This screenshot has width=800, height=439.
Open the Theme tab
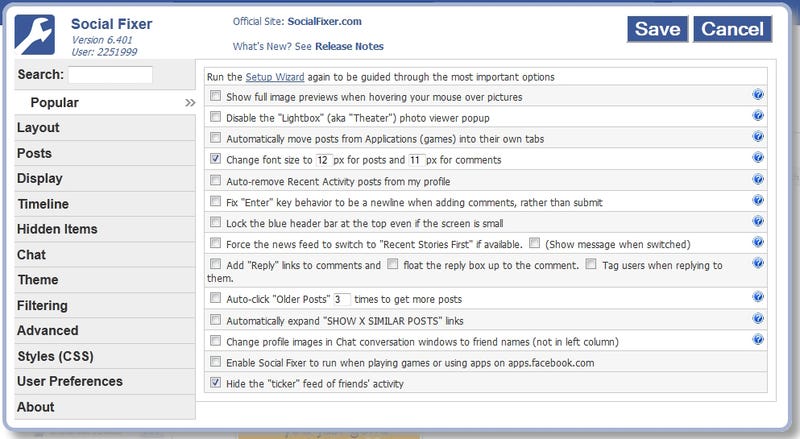coord(105,280)
